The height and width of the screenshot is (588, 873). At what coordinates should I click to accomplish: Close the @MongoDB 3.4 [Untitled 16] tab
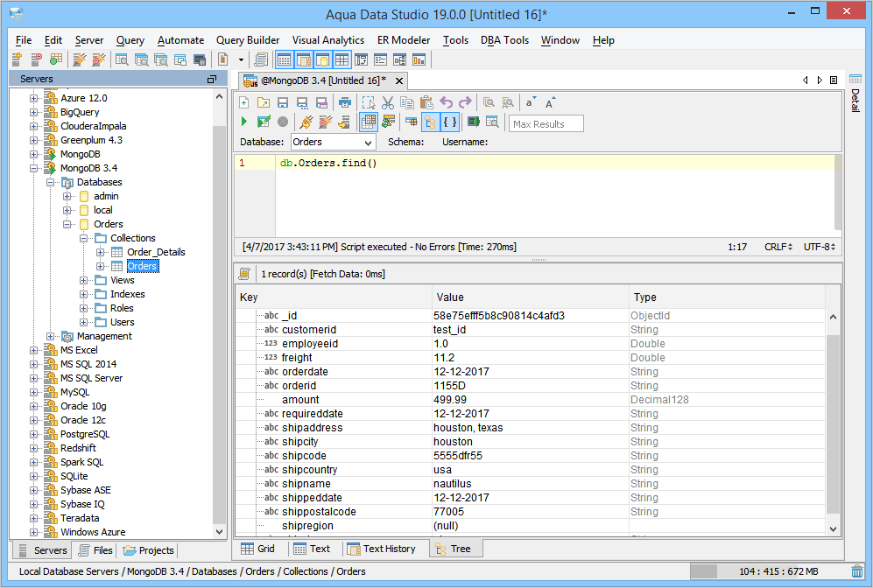(x=399, y=80)
